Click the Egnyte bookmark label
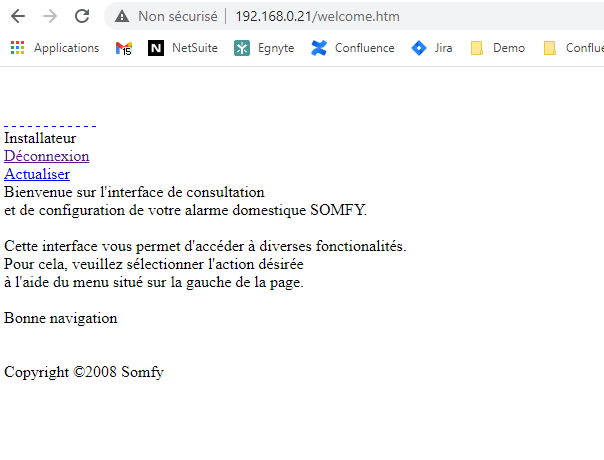 pyautogui.click(x=276, y=49)
